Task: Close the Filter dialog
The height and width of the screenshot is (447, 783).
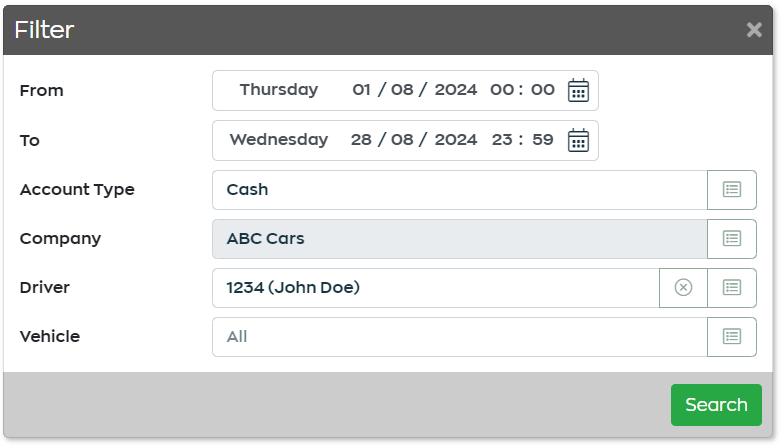Action: (754, 30)
